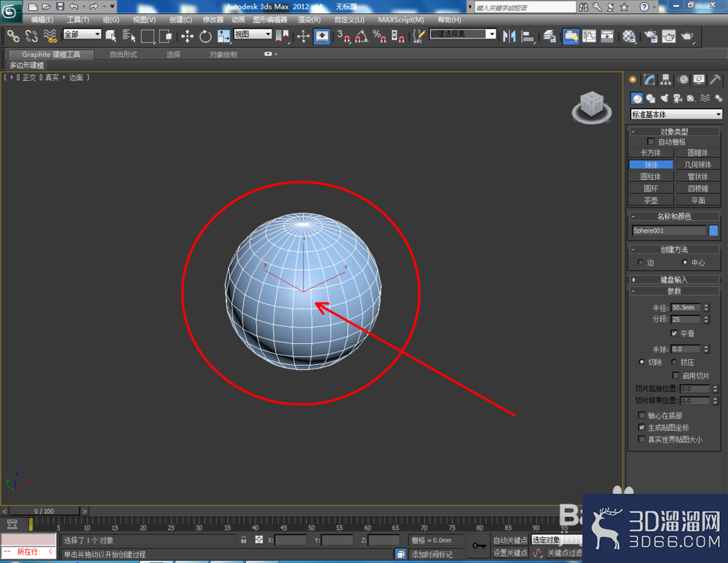Open the Display panel tab
Image resolution: width=728 pixels, height=563 pixels.
click(x=699, y=80)
